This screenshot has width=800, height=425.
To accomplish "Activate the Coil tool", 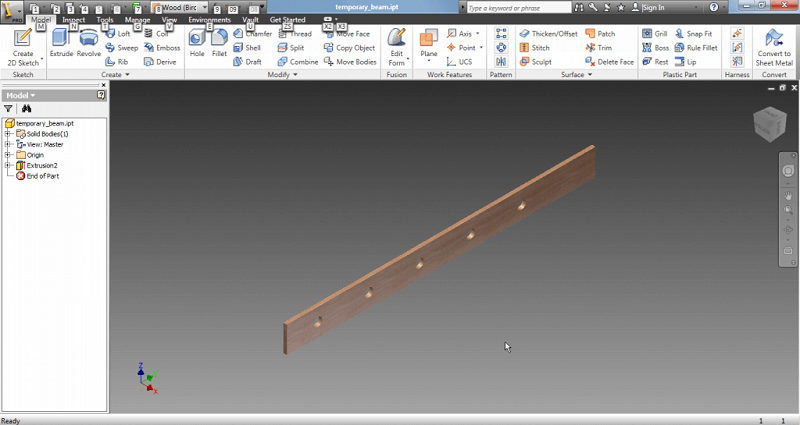I will pyautogui.click(x=156, y=34).
